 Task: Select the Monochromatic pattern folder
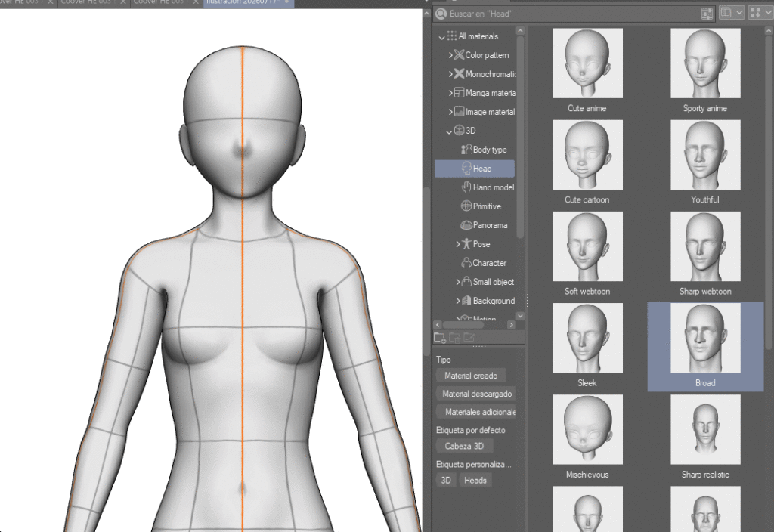(485, 74)
